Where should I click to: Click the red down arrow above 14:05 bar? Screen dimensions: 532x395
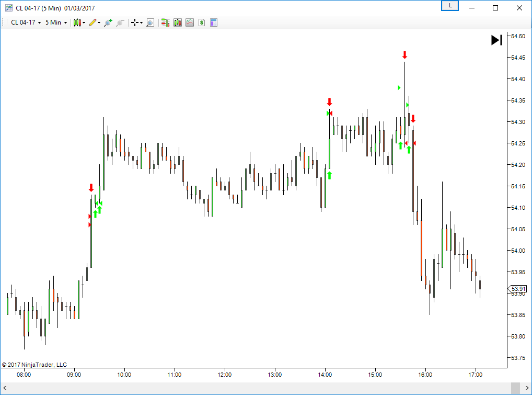click(x=329, y=102)
